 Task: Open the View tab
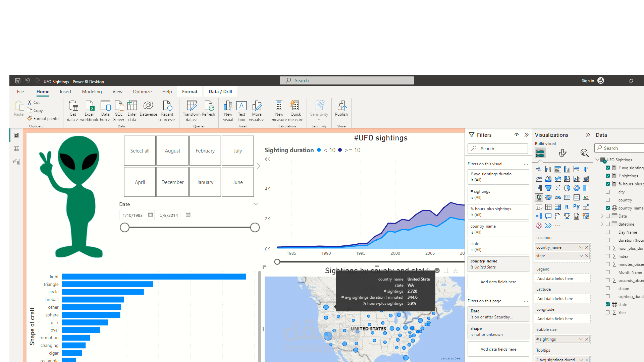117,92
